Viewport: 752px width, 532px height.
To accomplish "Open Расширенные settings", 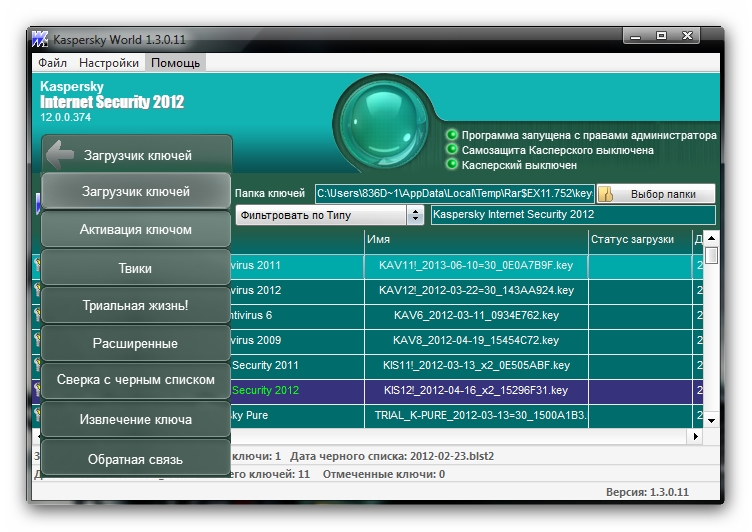I will [x=136, y=343].
